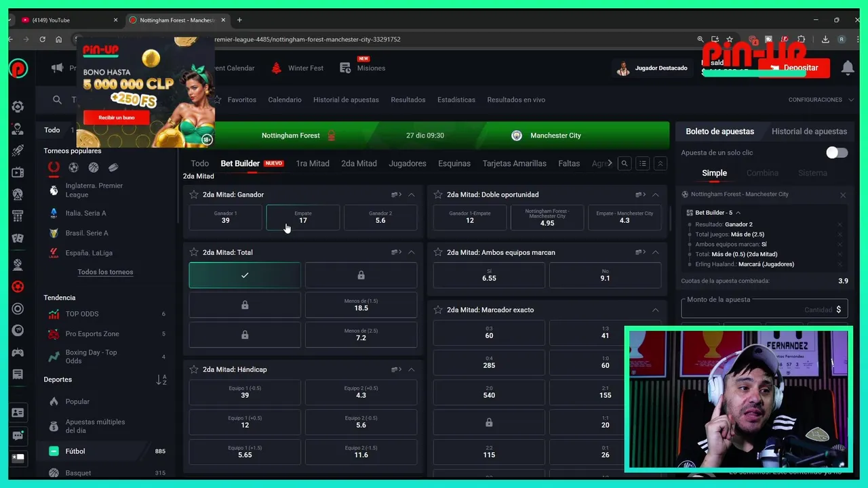Open Misiones from the top bar
The width and height of the screenshot is (868, 488).
363,66
